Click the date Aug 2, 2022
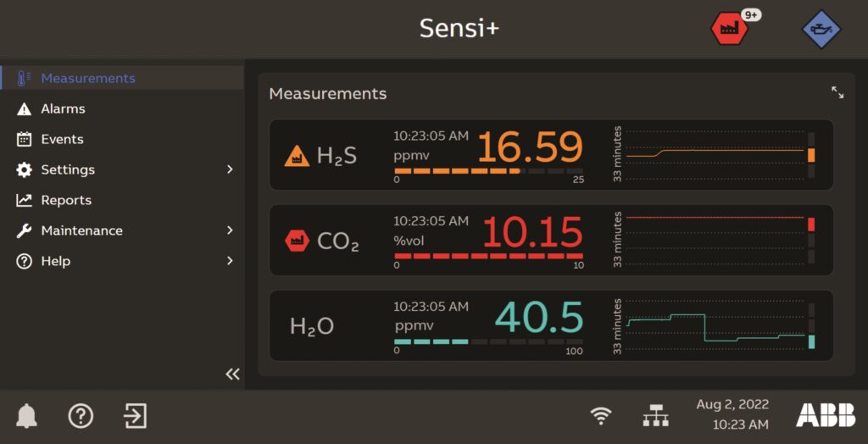 (x=732, y=404)
